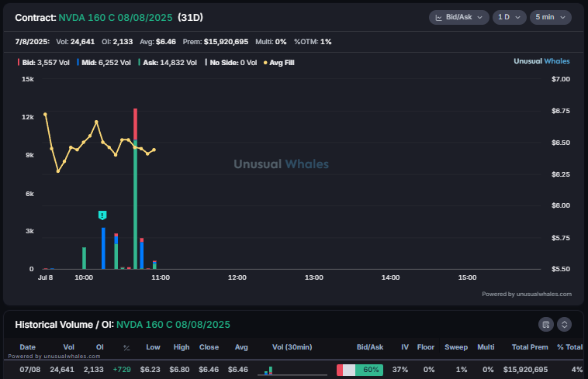Click %OTM: 1% in stats bar
This screenshot has width=588, height=379.
point(313,42)
